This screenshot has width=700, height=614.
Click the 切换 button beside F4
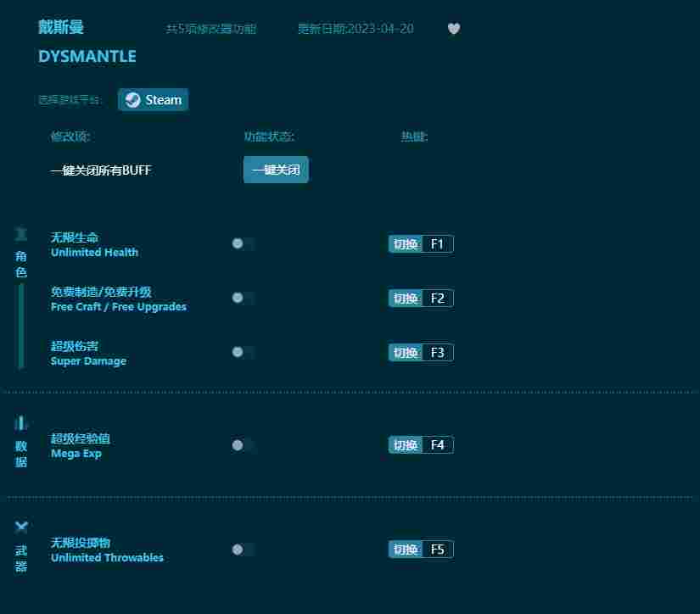click(x=406, y=445)
